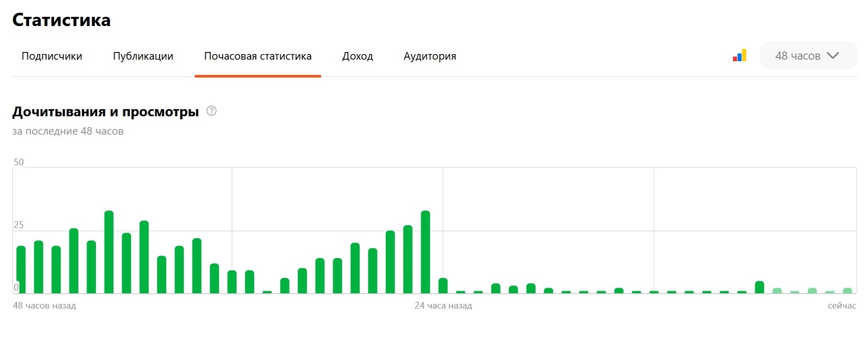Open the Аудитория tab
Image resolution: width=868 pixels, height=357 pixels.
click(430, 56)
